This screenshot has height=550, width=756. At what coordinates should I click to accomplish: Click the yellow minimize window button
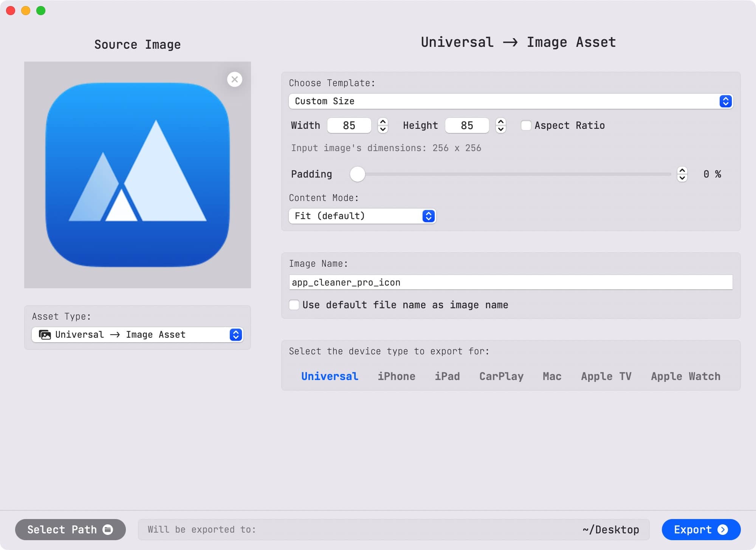pyautogui.click(x=26, y=11)
